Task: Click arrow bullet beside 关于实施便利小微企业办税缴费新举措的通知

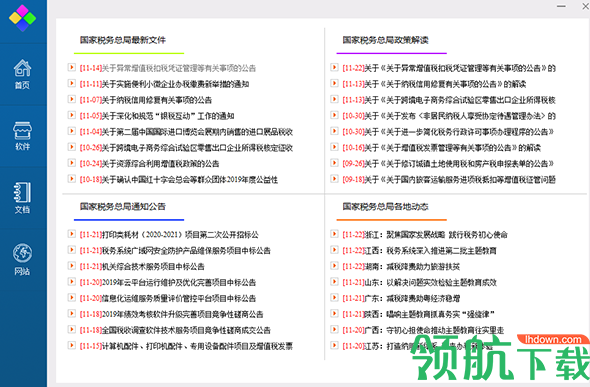Action: click(x=71, y=83)
